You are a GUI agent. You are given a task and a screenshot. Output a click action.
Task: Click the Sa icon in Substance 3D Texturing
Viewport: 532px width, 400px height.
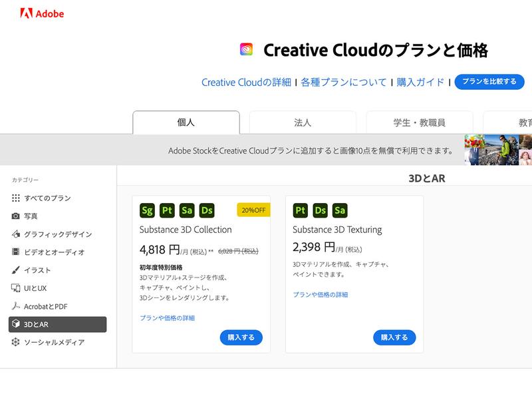tap(340, 210)
